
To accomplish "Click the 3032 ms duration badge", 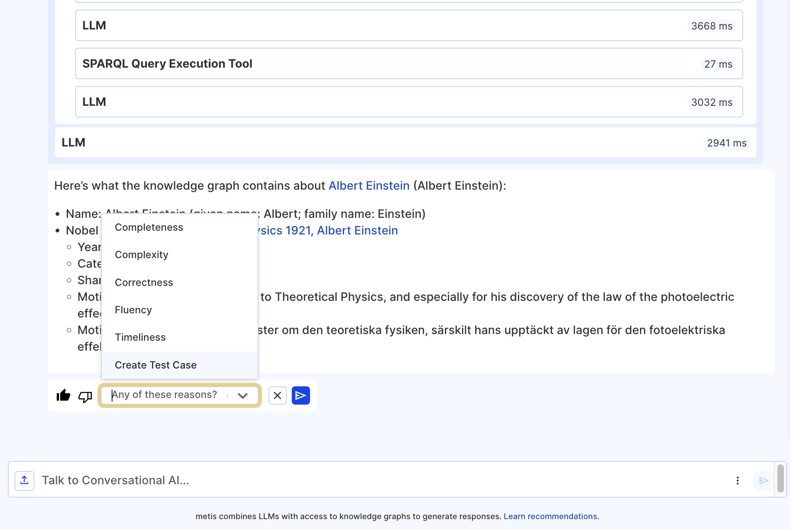I will coord(712,102).
